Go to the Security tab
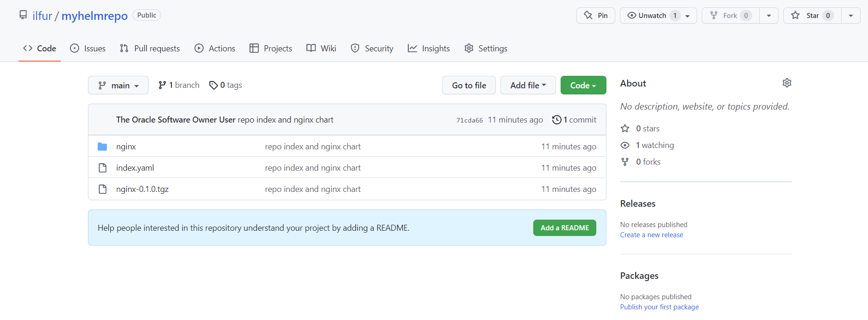868x320 pixels. [372, 48]
